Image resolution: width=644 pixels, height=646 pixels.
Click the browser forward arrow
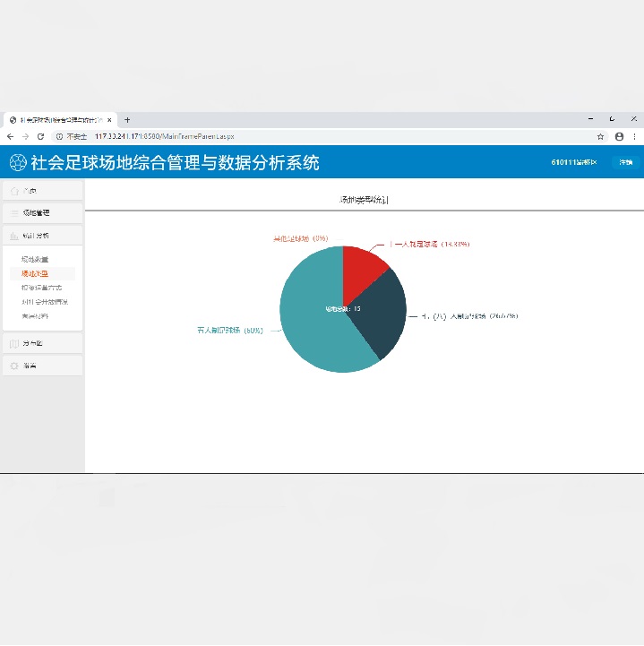(x=26, y=136)
